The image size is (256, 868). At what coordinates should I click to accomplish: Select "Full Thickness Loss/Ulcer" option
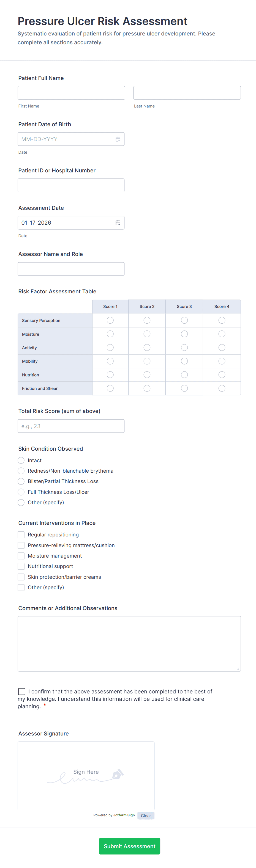pyautogui.click(x=21, y=492)
